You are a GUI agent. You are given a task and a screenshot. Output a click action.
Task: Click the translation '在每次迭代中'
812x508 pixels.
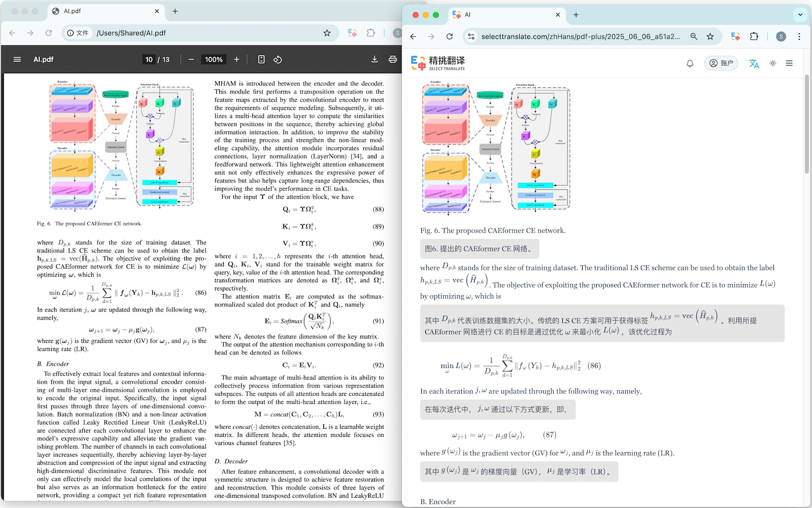[x=498, y=409]
